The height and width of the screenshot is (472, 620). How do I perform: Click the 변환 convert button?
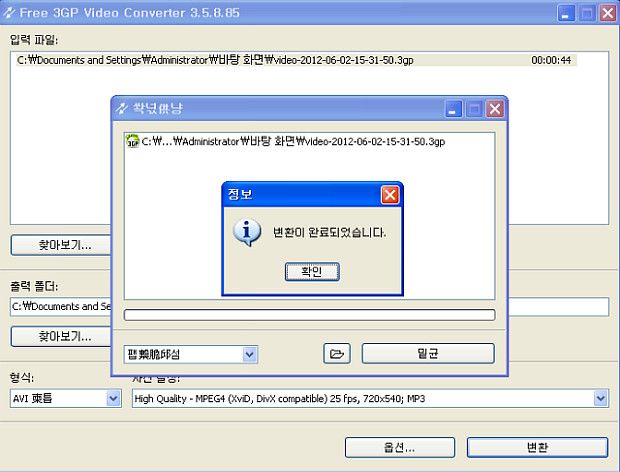tap(537, 447)
